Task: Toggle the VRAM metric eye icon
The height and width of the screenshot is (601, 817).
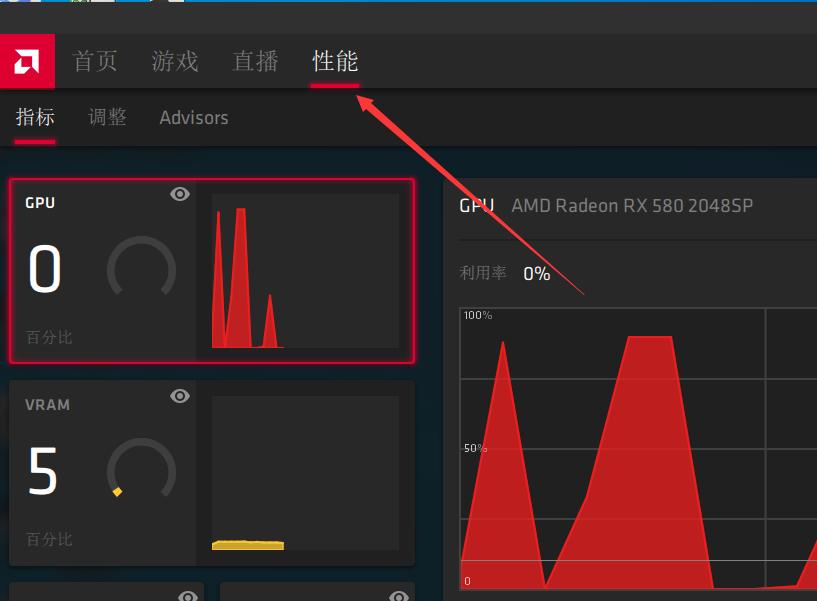Action: [x=180, y=396]
